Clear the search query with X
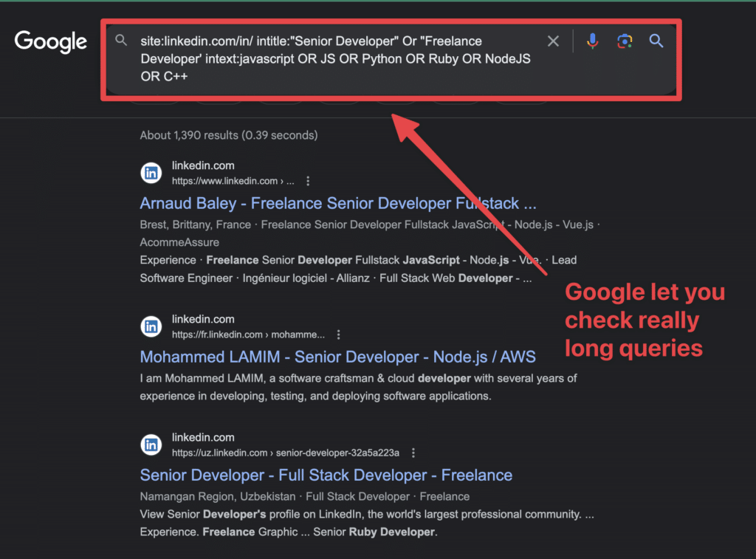Image resolution: width=756 pixels, height=559 pixels. click(553, 41)
